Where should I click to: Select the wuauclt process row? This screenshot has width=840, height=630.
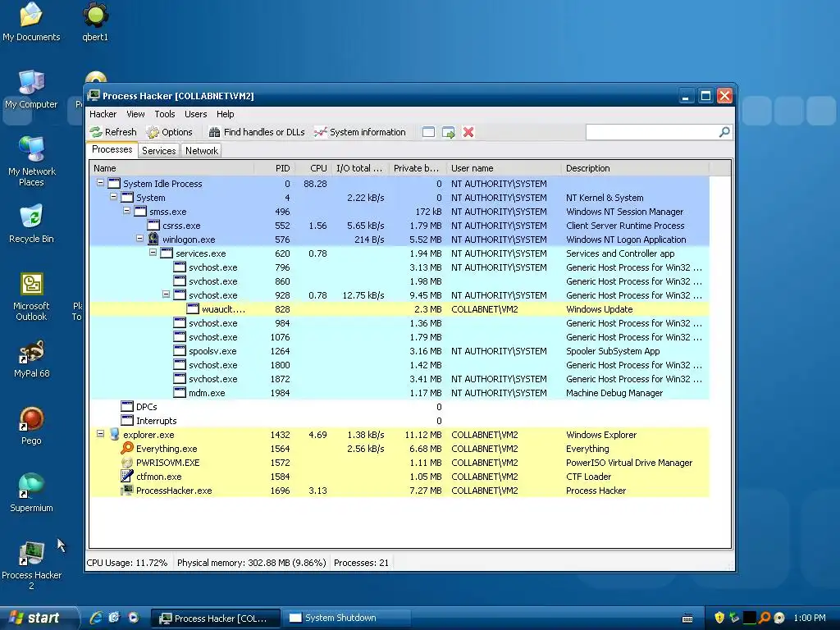(x=399, y=309)
